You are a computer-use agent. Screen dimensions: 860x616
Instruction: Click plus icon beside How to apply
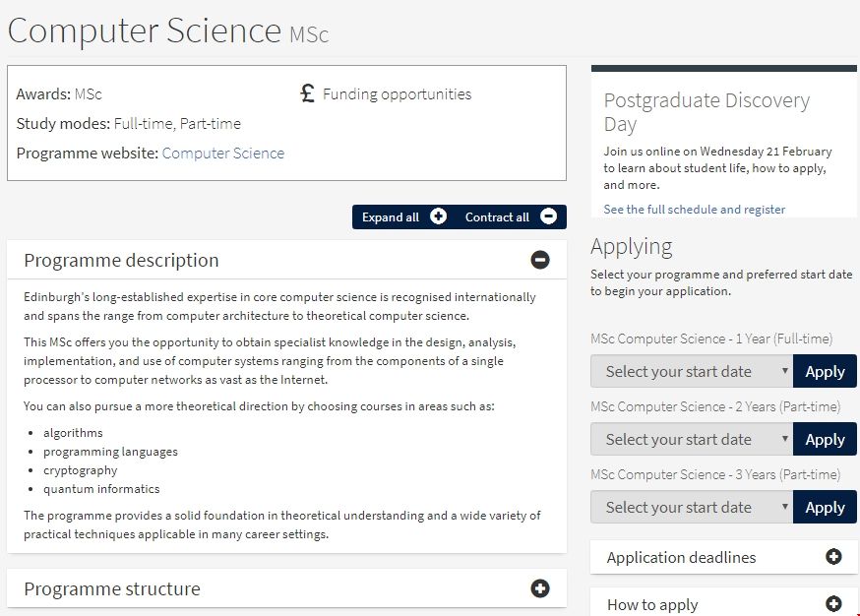[833, 604]
